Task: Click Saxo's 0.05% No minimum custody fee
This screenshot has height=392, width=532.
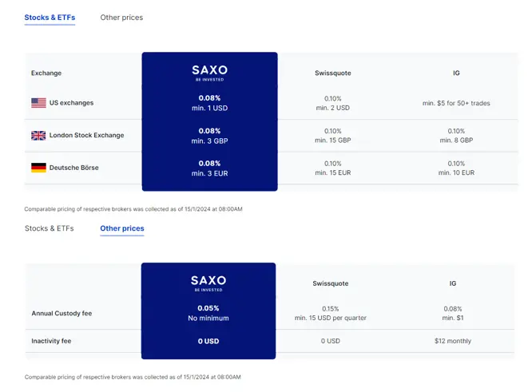Action: [208, 313]
